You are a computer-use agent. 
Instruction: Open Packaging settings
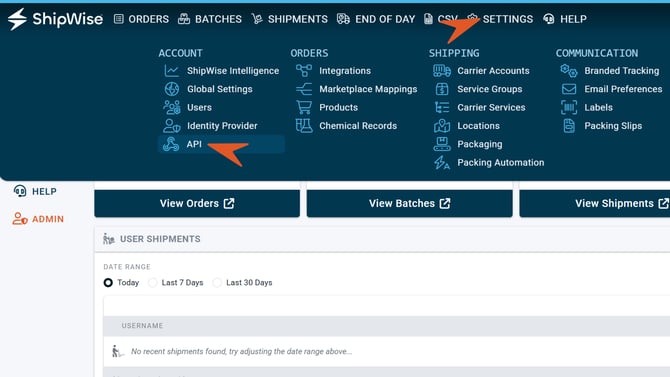tap(480, 144)
